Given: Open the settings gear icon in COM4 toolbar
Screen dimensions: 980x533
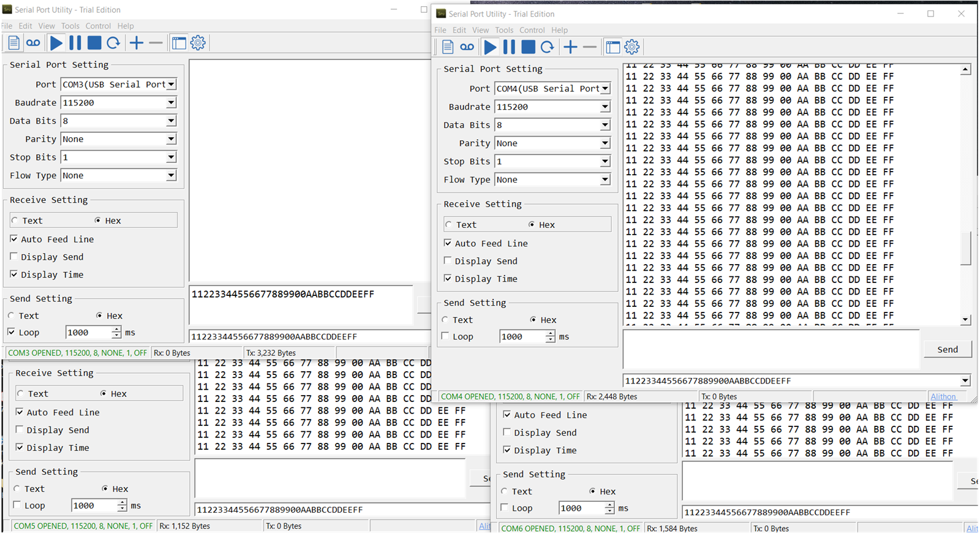Looking at the screenshot, I should pyautogui.click(x=632, y=47).
